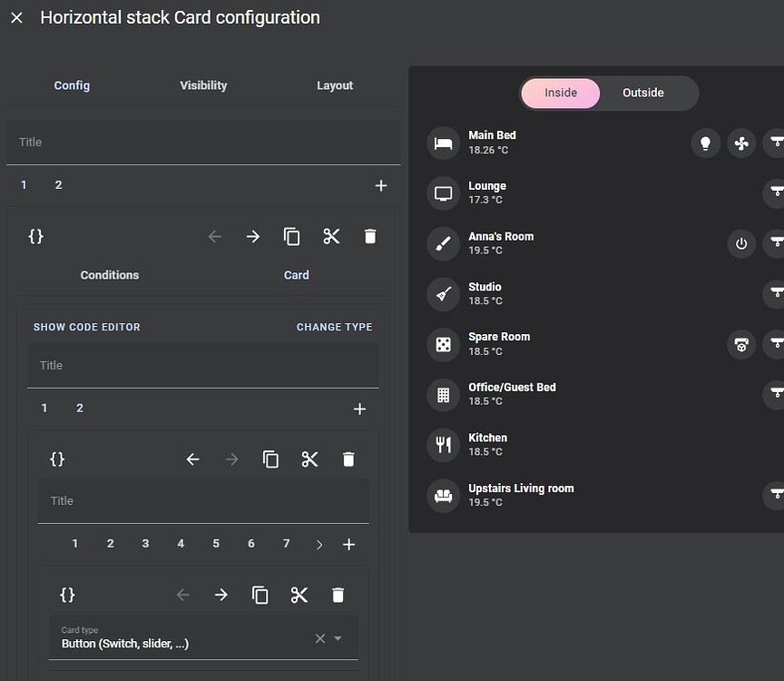Copy the top-level card
Screen dimensions: 784x681
click(x=292, y=236)
